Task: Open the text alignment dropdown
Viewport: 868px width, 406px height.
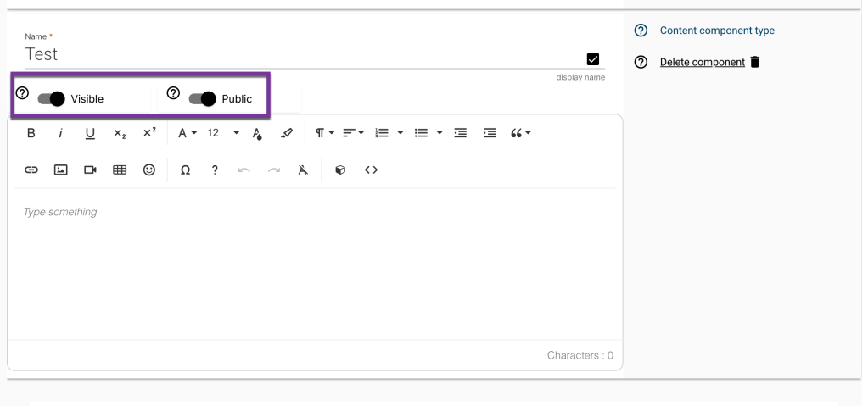Action: (x=353, y=133)
